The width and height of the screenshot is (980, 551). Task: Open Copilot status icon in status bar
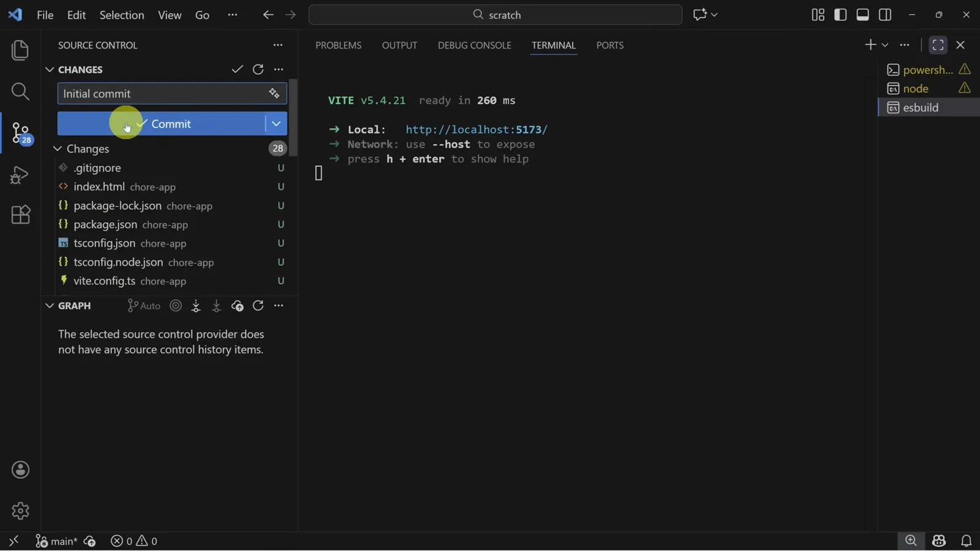[x=939, y=541]
